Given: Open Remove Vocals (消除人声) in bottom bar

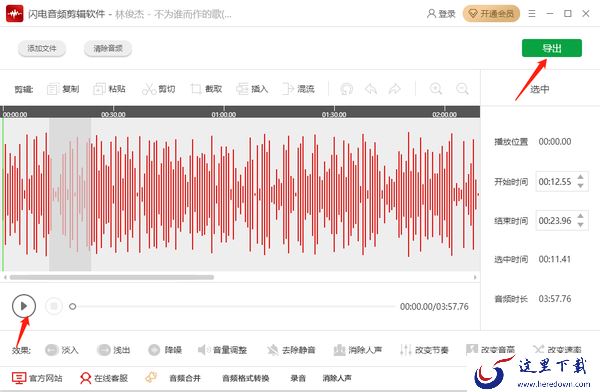Looking at the screenshot, I should (337, 378).
